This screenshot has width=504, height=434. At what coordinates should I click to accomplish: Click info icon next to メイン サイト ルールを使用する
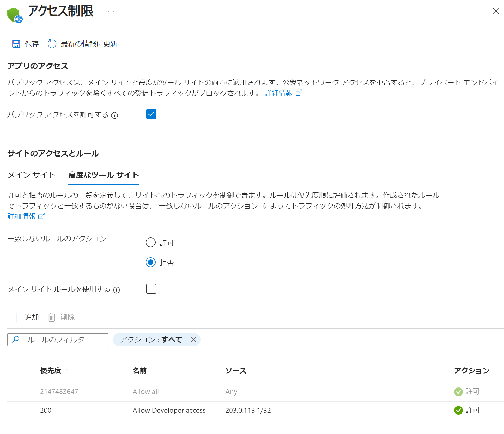(x=117, y=290)
